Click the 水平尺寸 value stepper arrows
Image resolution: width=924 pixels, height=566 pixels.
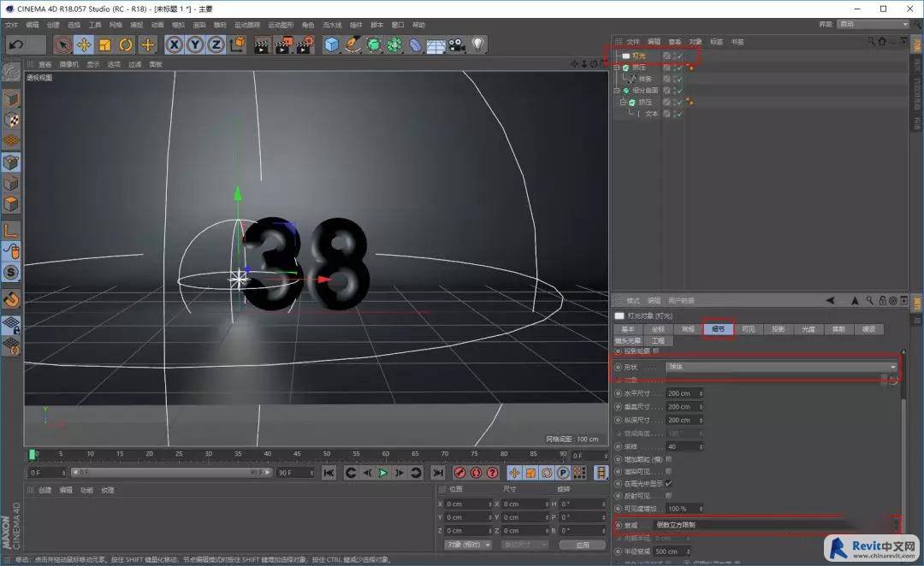click(x=701, y=393)
